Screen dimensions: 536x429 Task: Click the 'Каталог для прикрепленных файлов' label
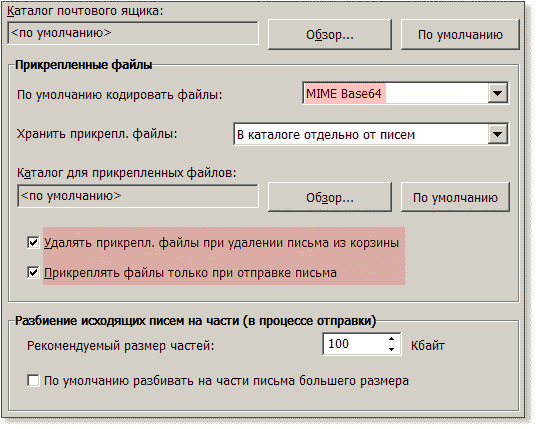click(x=126, y=173)
